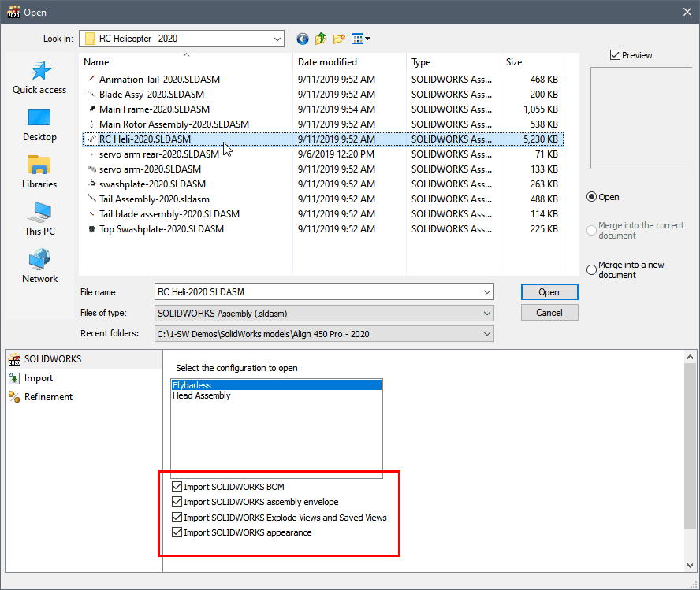Expand the Files of type dropdown

487,314
